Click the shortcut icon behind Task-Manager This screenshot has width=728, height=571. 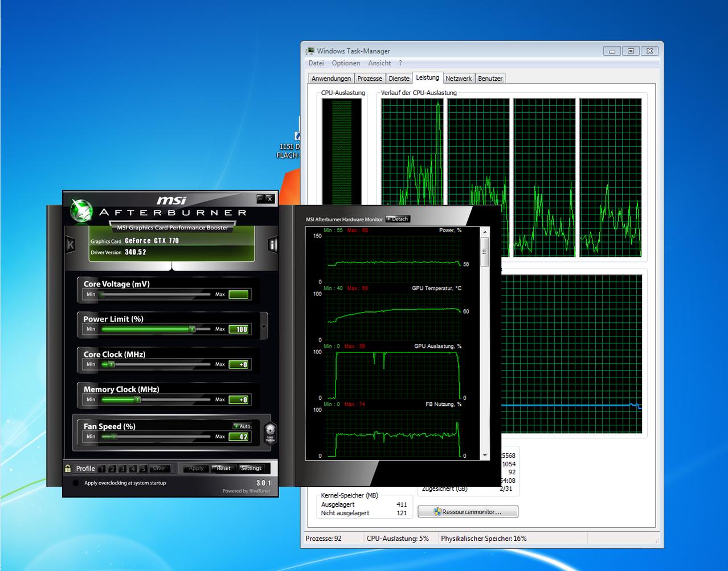point(297,135)
